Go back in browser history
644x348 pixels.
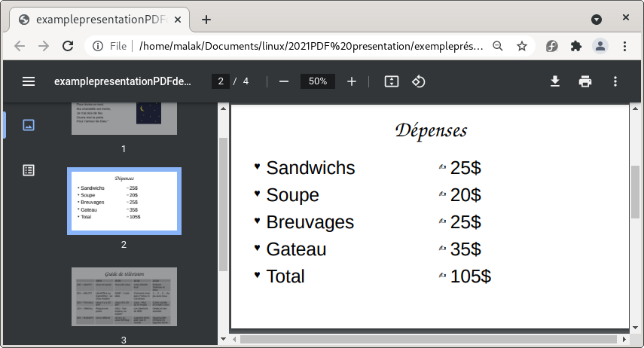[20, 46]
